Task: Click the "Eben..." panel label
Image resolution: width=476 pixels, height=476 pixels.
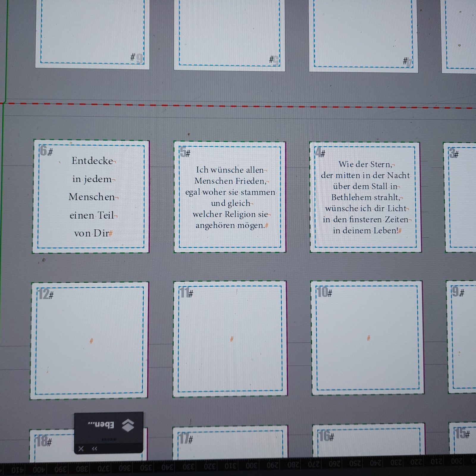Action: 101,425
